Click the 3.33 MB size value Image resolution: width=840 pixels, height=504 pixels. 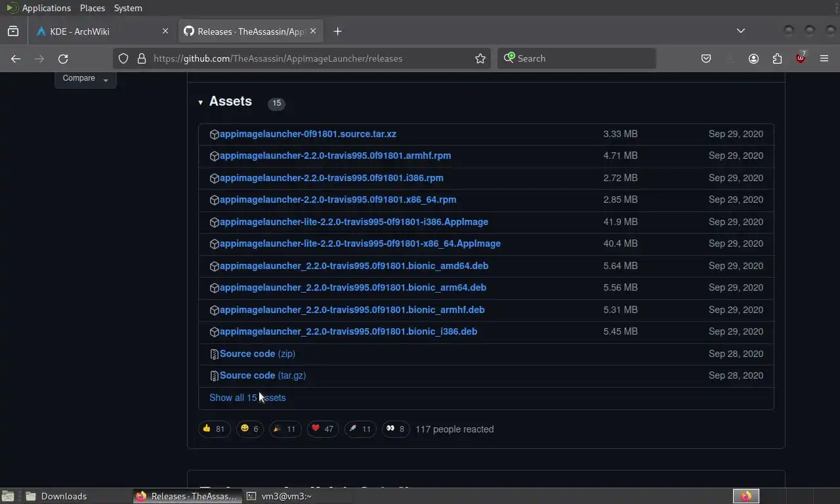point(620,134)
